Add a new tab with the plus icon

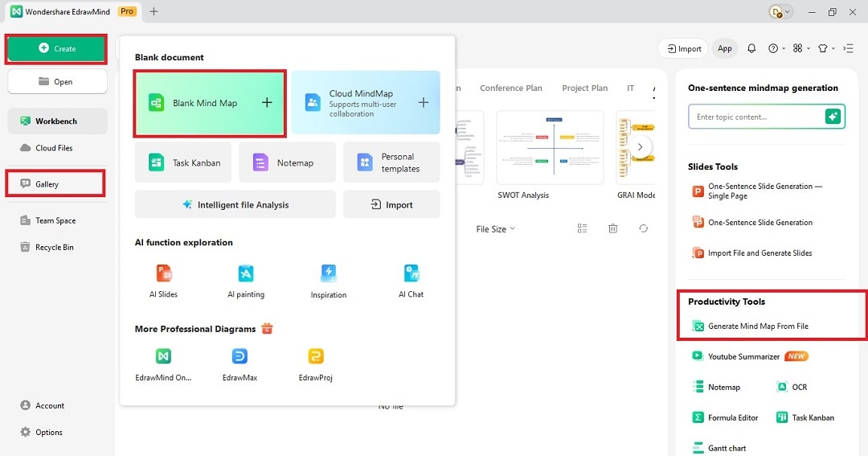pyautogui.click(x=154, y=11)
